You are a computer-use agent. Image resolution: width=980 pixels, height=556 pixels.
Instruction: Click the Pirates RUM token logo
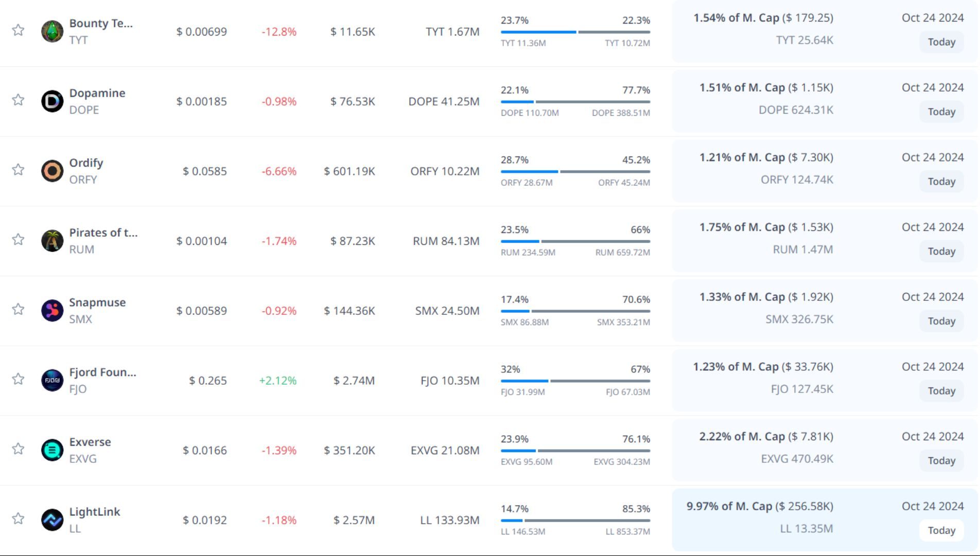52,241
